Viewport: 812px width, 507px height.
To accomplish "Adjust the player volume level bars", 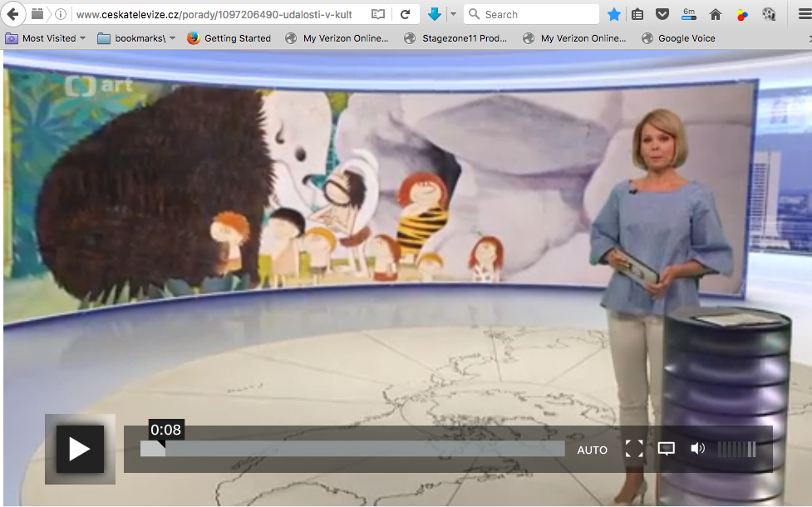I will click(x=736, y=449).
